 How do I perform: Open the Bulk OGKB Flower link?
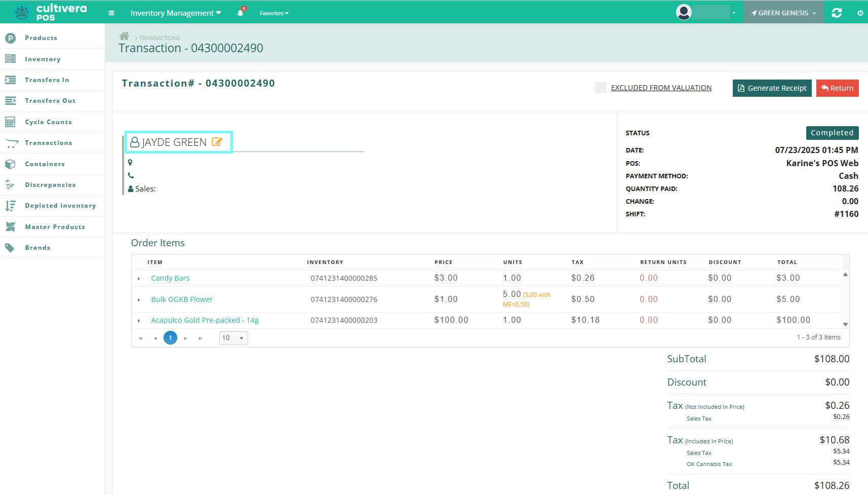click(x=182, y=299)
